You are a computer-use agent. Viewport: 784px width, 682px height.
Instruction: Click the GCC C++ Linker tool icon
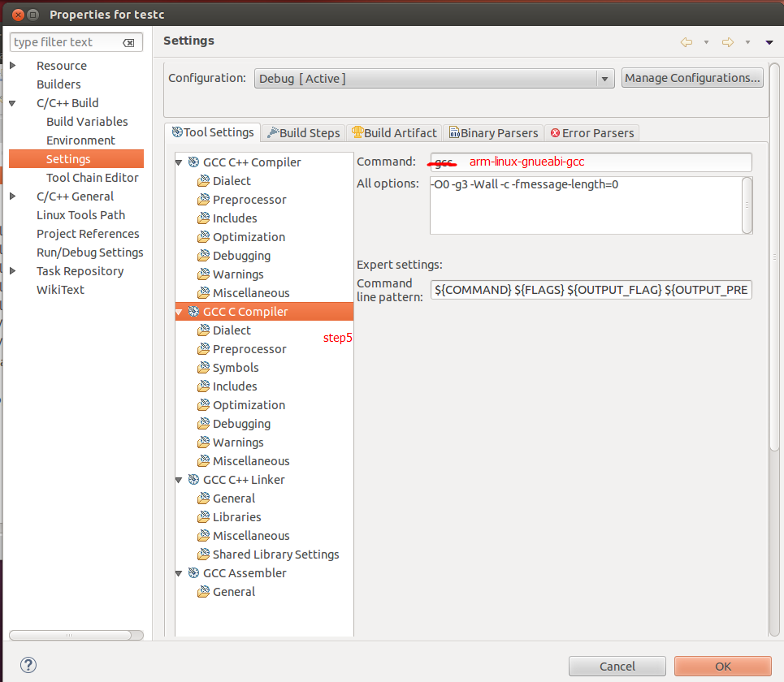tap(193, 480)
